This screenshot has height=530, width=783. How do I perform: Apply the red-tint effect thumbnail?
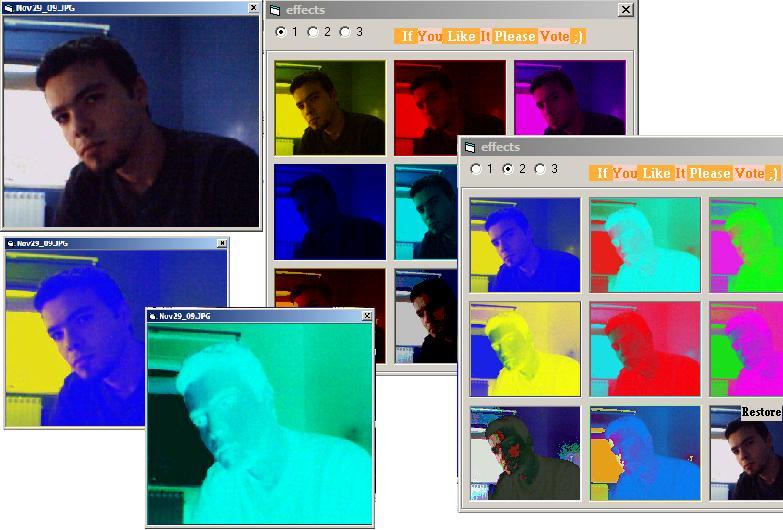[449, 107]
